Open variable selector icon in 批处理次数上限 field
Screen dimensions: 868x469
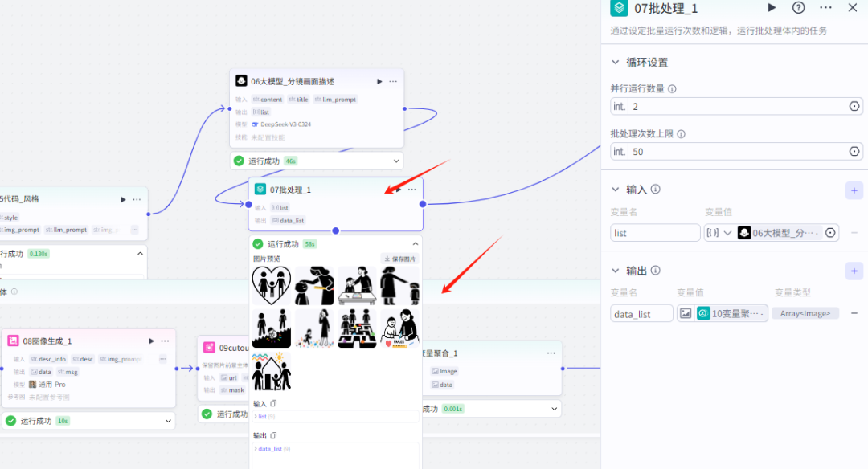click(854, 151)
